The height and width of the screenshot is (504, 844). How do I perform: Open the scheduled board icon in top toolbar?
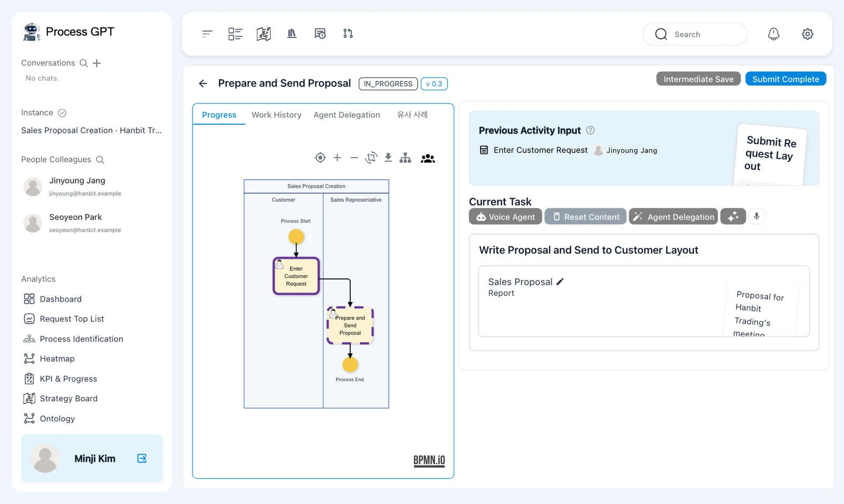click(x=320, y=34)
